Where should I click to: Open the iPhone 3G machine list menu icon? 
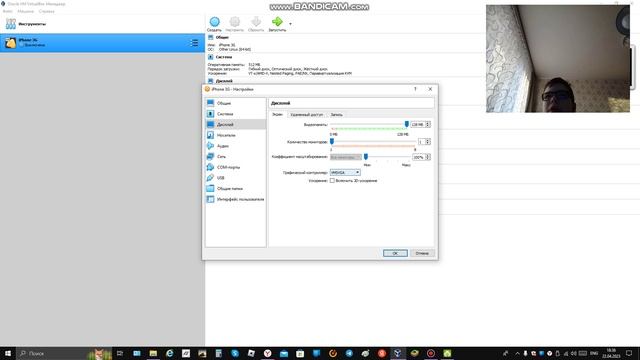(x=195, y=43)
